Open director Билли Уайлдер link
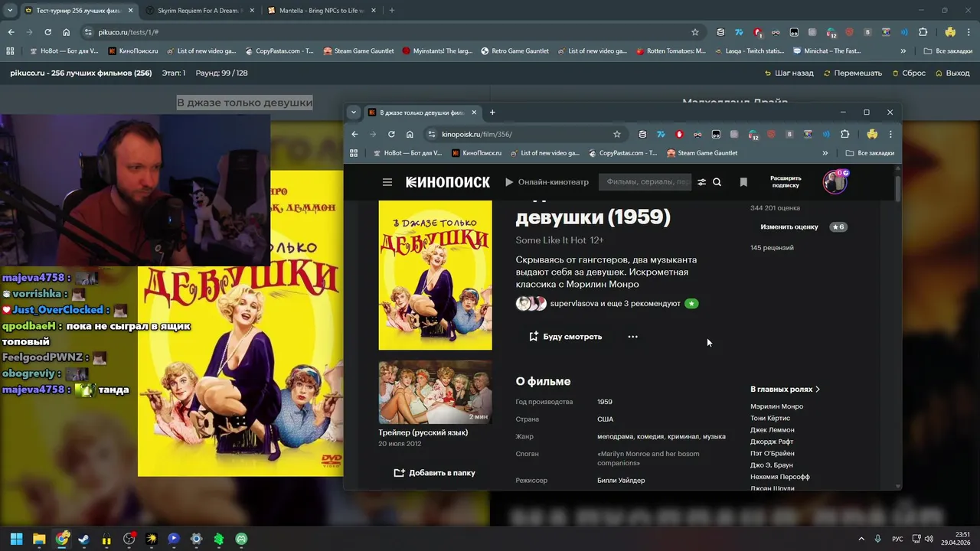The height and width of the screenshot is (551, 980). tap(621, 481)
